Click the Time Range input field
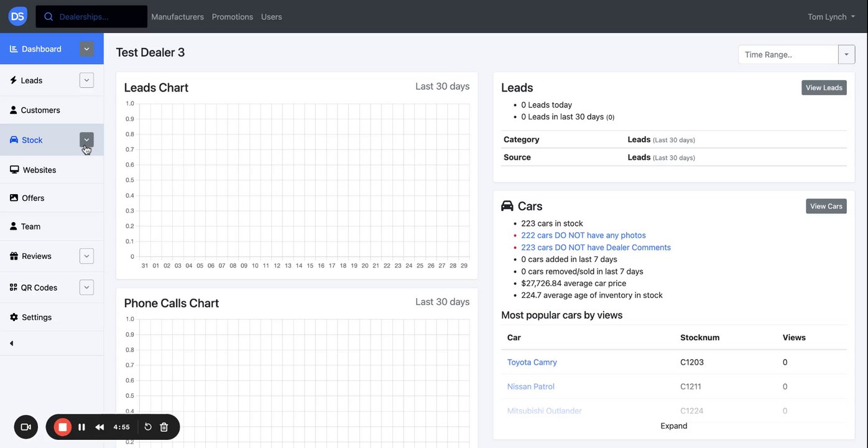 pos(788,54)
